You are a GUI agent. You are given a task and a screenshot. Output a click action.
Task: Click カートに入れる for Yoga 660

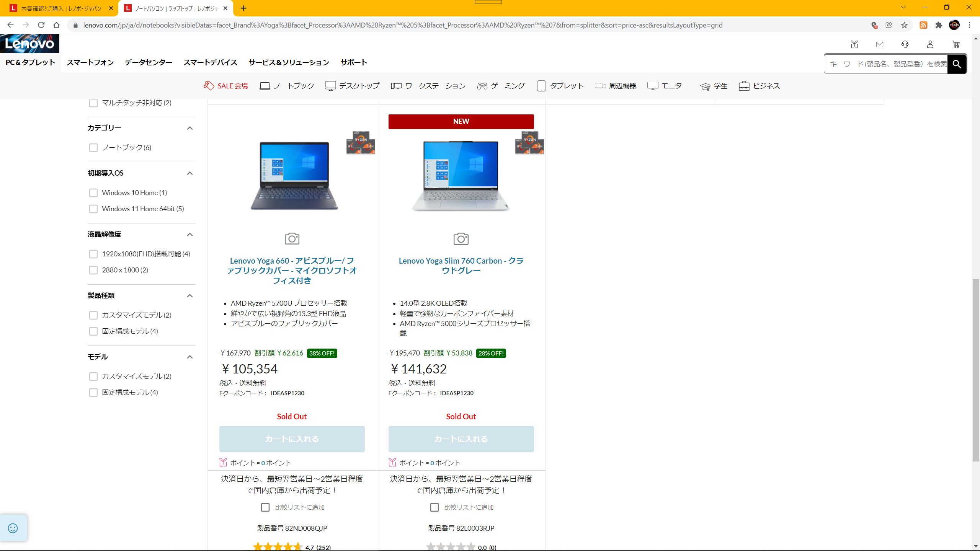[x=292, y=439]
